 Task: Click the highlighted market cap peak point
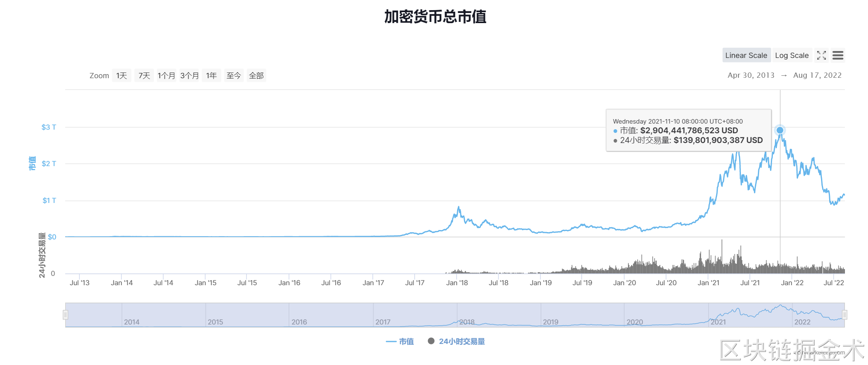[x=780, y=130]
